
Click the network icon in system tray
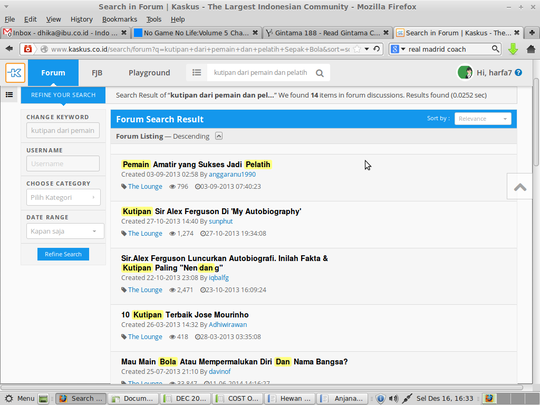pos(407,398)
